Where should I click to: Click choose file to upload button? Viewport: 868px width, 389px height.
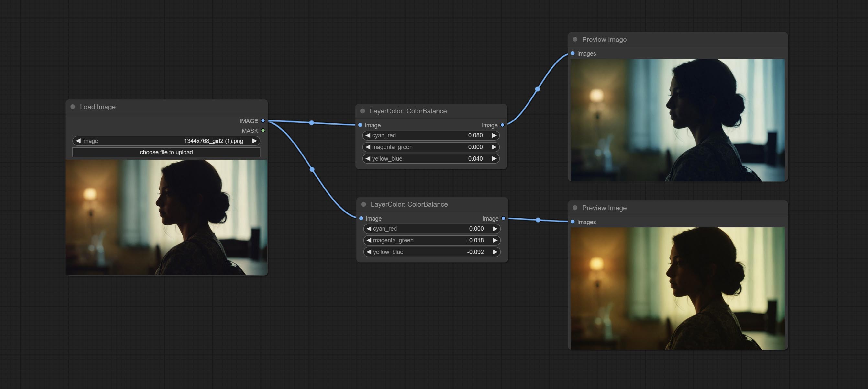coord(166,152)
